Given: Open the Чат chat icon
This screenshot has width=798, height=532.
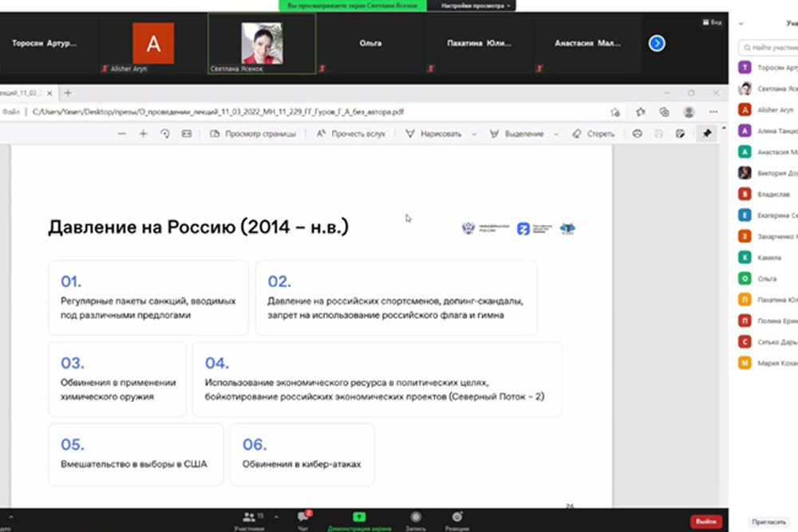Looking at the screenshot, I should 303,518.
